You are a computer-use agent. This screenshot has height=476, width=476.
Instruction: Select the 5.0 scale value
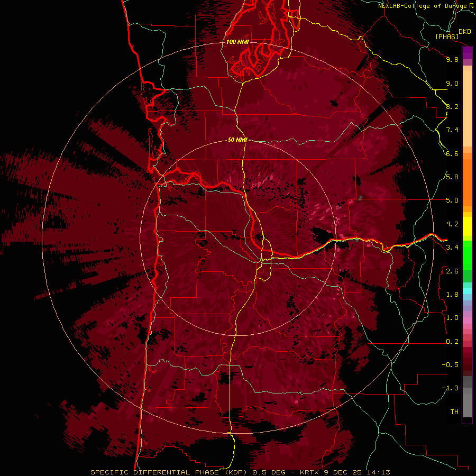452,200
